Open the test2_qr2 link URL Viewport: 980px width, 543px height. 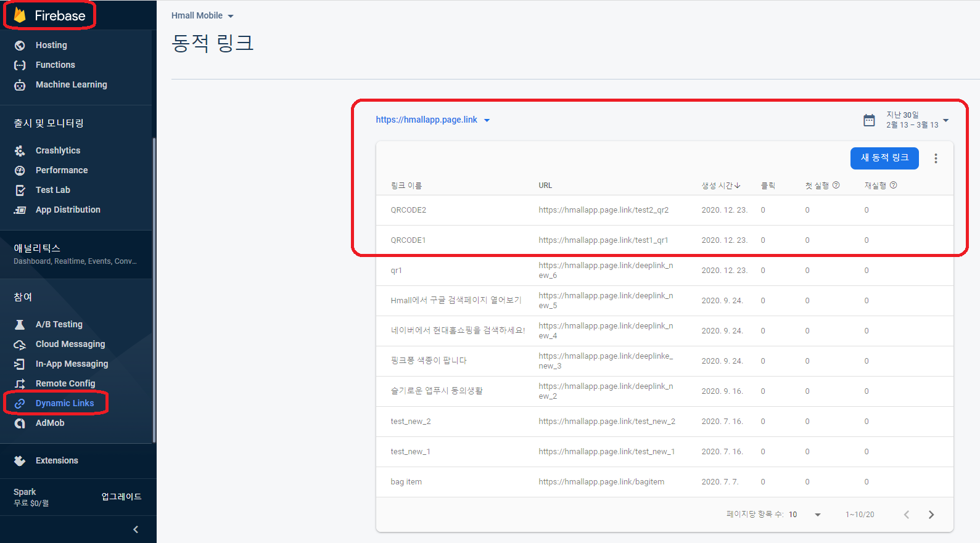click(603, 210)
